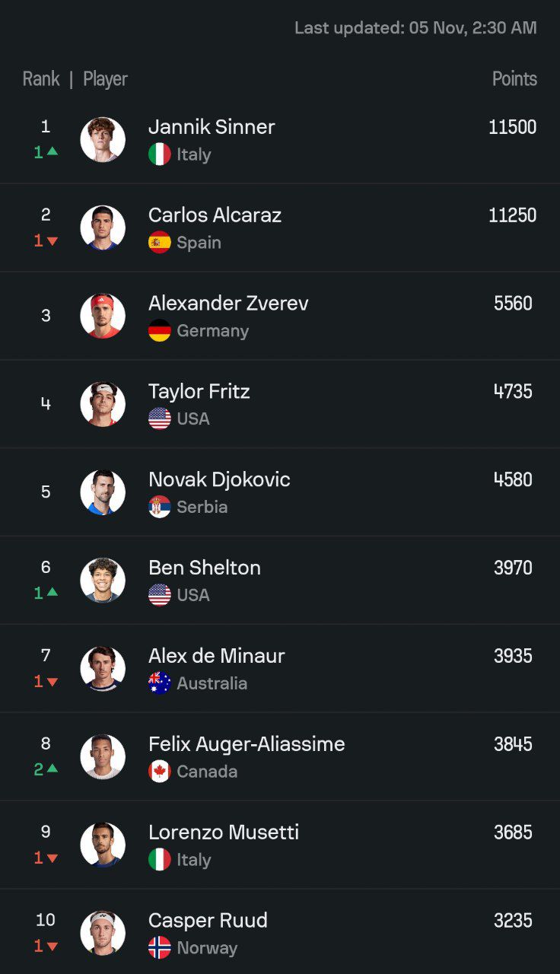Screen dimensions: 560x974
Task: Click the Serbia flag under Novak Djokovic
Action: click(160, 507)
